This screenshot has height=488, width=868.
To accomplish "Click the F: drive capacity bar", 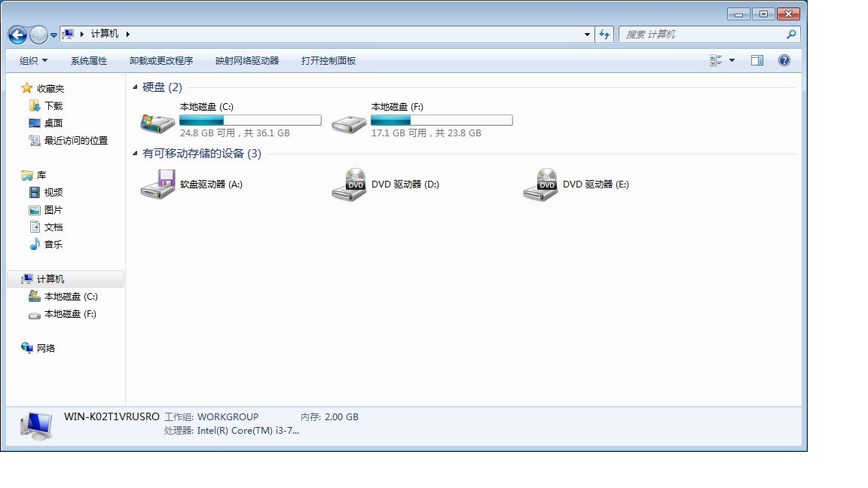I will (442, 120).
